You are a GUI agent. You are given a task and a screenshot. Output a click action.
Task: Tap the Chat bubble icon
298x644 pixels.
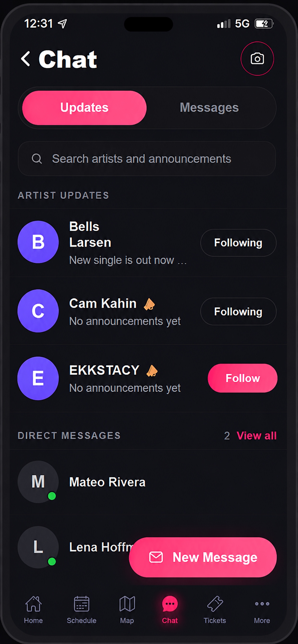(170, 604)
